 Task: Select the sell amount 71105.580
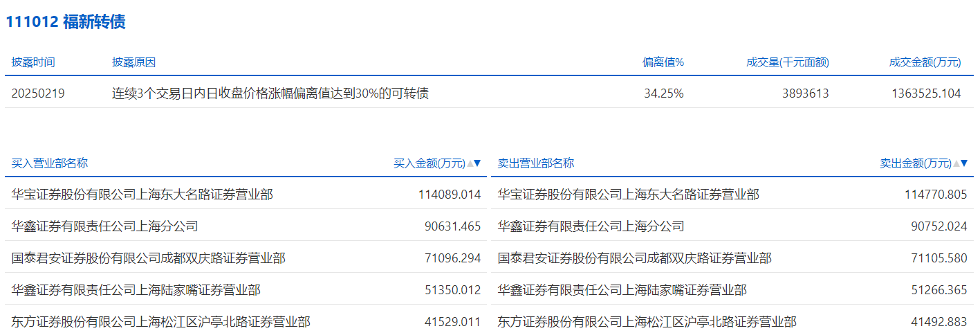(939, 258)
